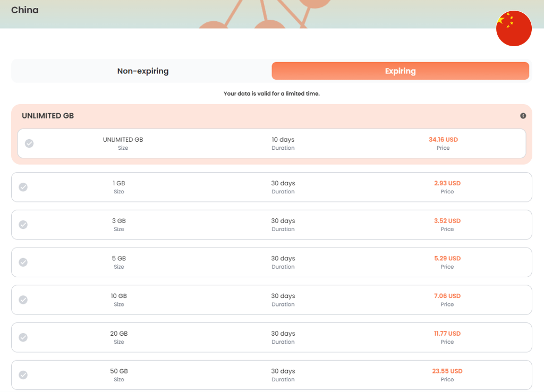Screen dimensions: 544x392
Task: Select the Unlimited GB plan checkmark
Action: [x=29, y=143]
